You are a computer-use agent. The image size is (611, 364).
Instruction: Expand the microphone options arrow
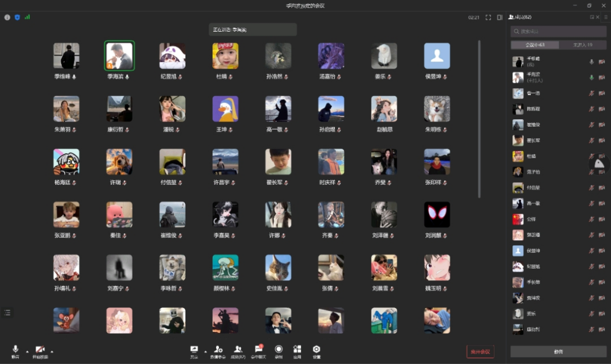click(27, 351)
